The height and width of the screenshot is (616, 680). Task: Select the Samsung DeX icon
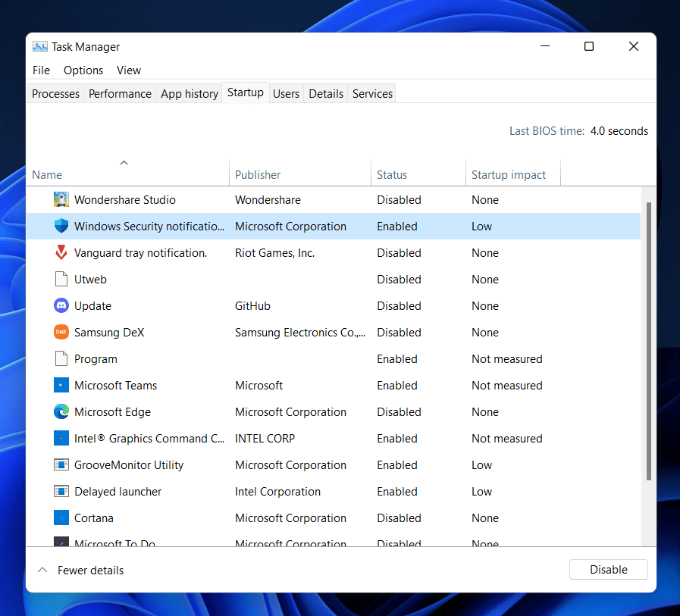tap(61, 333)
